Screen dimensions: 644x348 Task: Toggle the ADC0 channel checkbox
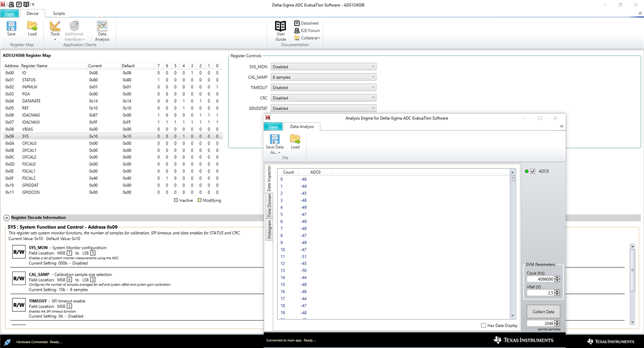[533, 171]
